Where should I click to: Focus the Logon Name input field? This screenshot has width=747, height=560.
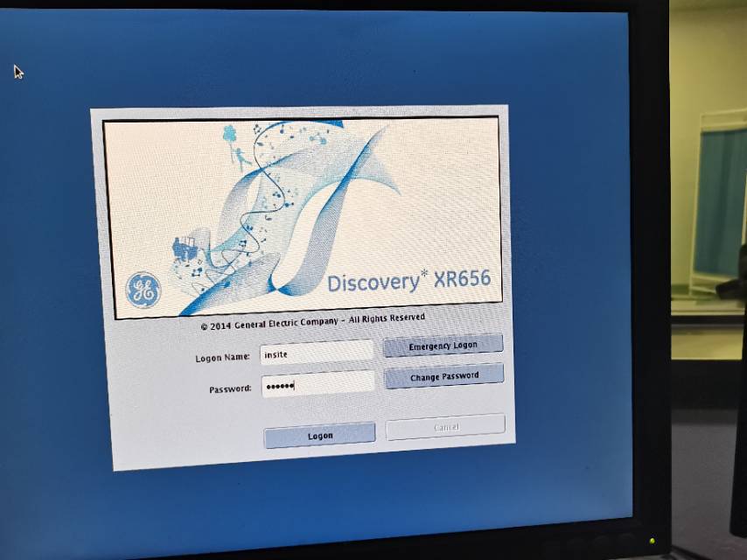[318, 353]
